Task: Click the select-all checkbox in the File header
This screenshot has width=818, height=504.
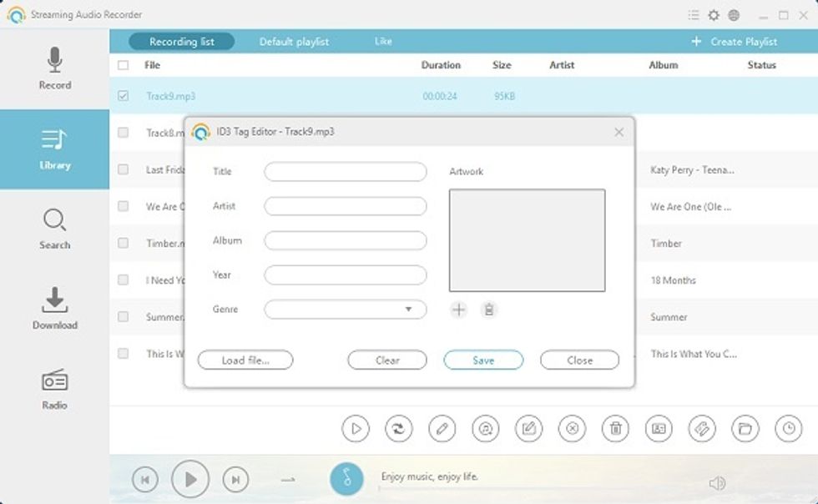Action: (x=124, y=65)
